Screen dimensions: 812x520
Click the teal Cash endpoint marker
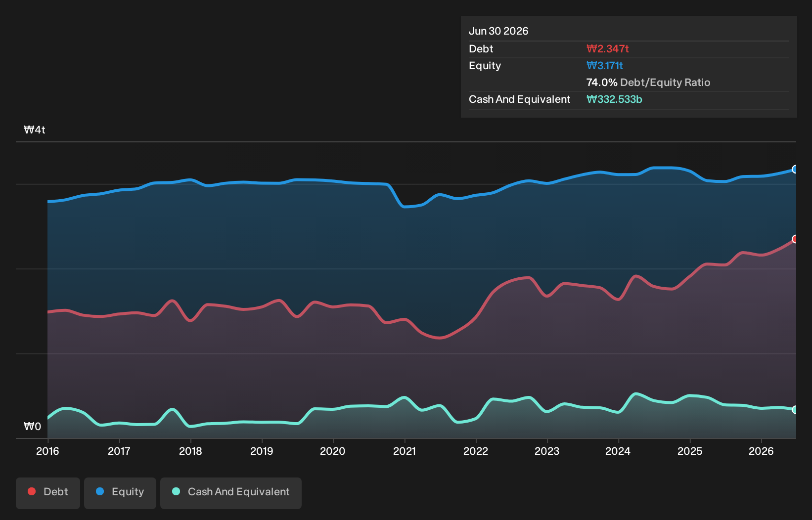tap(795, 410)
